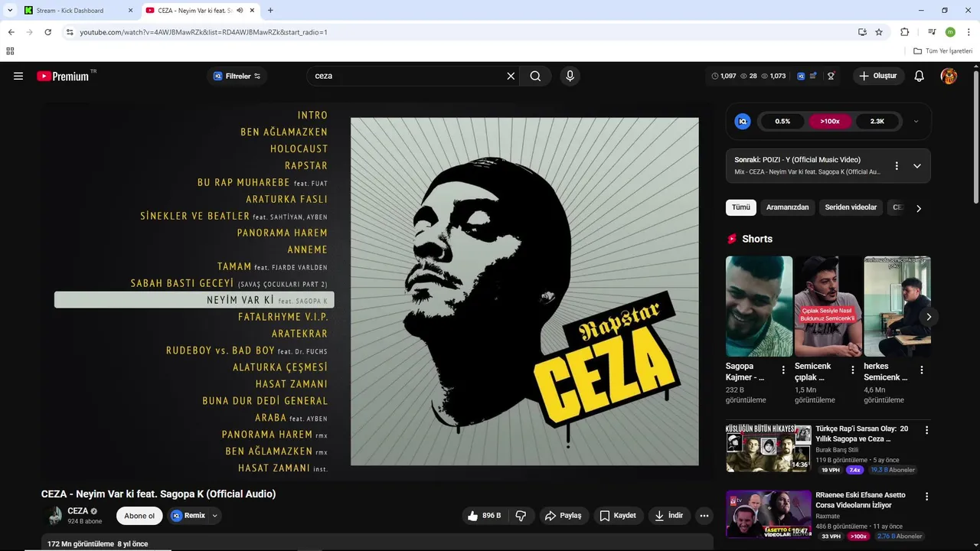980x551 pixels.
Task: Click the 0.5% vidIQ stat pill
Action: click(x=782, y=121)
